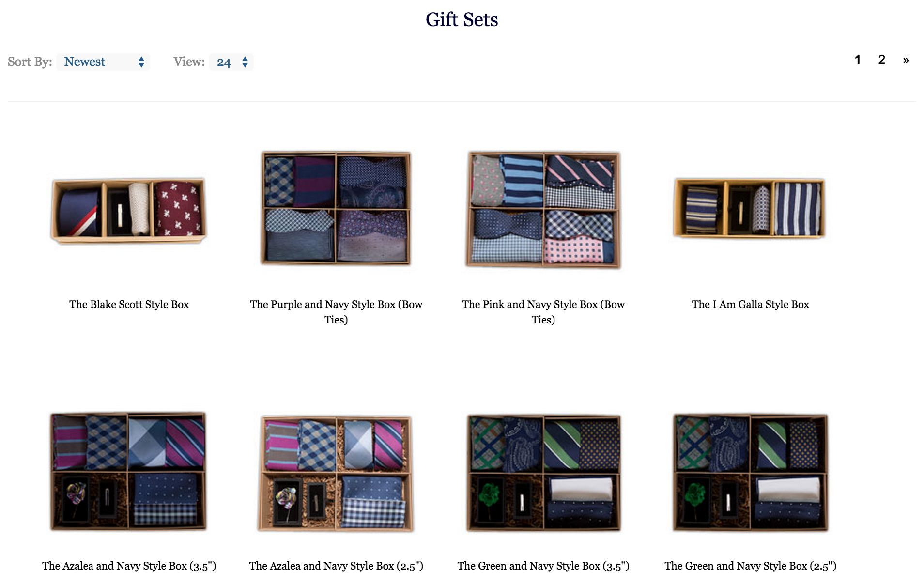Viewport: 924px width, 585px height.
Task: Open the Azalea and Navy 3.5" box image
Action: pos(129,471)
